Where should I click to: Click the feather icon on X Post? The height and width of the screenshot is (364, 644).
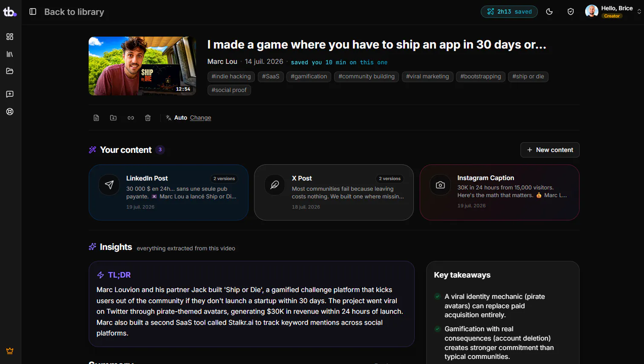point(275,185)
